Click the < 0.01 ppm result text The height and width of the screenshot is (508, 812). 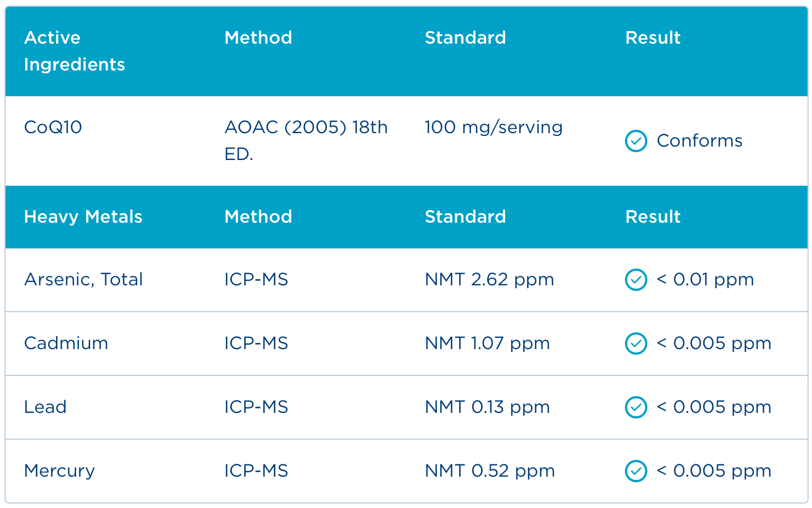705,279
